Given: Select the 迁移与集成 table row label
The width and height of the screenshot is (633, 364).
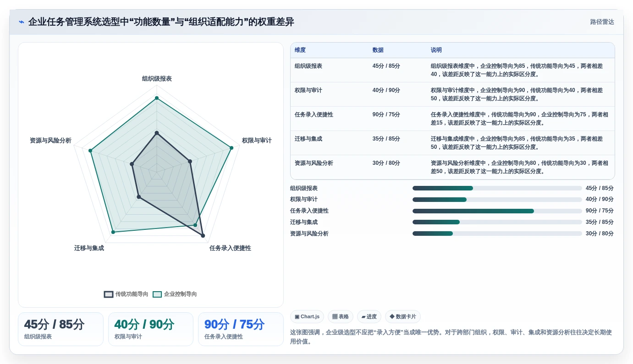Looking at the screenshot, I should (308, 139).
